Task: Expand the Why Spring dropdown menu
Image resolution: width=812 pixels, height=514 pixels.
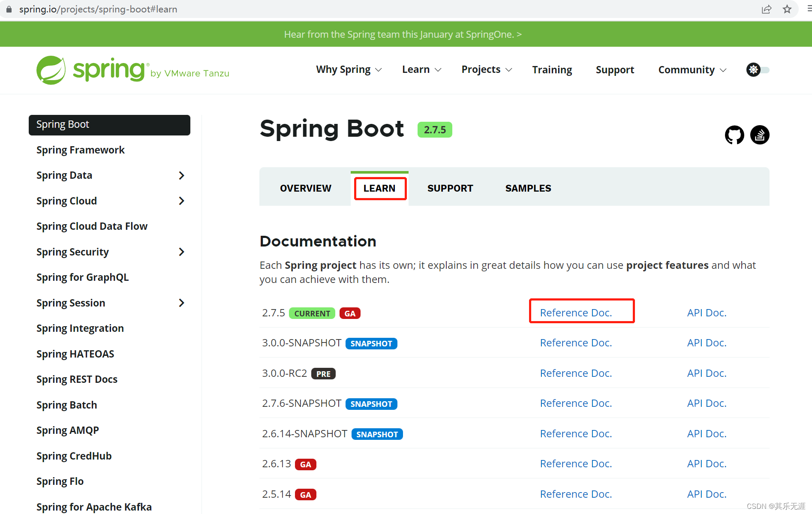Action: [x=349, y=70]
